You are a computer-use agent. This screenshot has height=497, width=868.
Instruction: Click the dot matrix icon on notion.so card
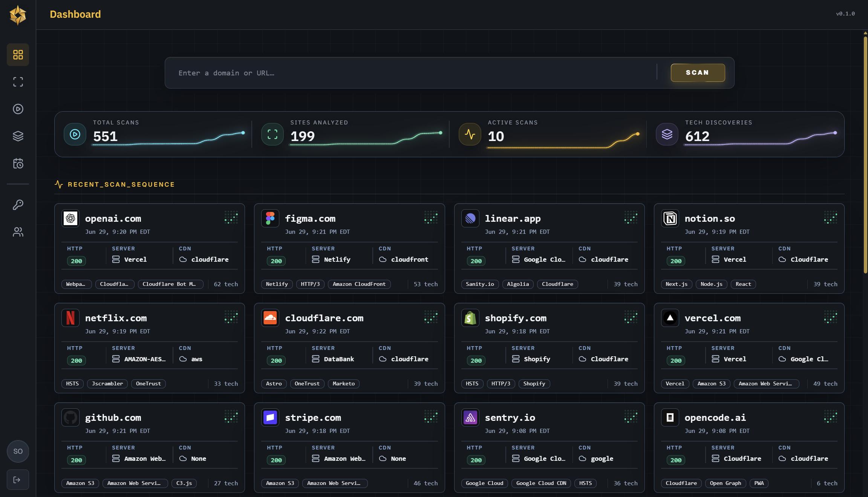pos(830,218)
